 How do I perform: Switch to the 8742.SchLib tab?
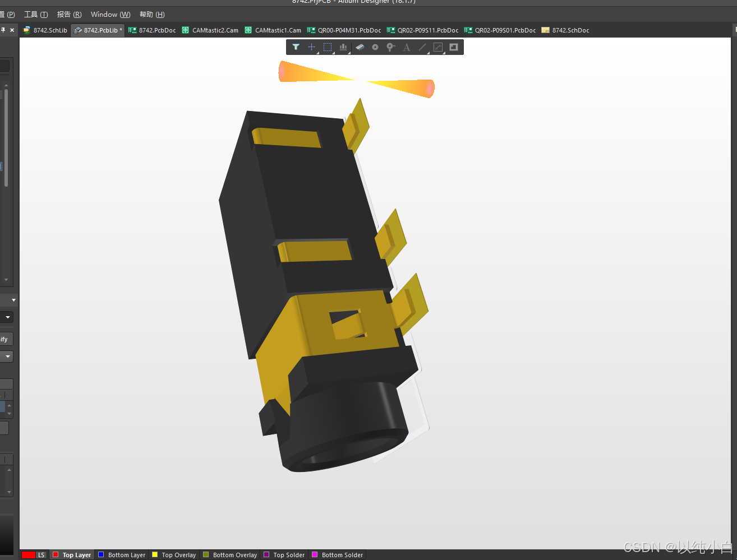(x=45, y=30)
